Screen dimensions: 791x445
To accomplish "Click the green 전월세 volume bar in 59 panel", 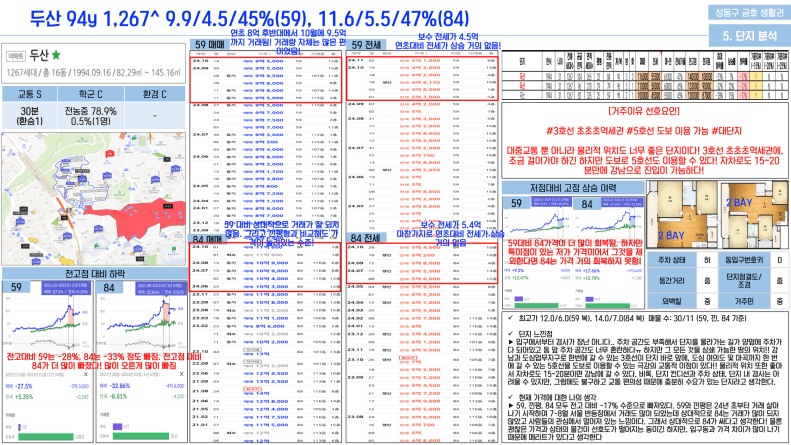I will tap(45, 436).
